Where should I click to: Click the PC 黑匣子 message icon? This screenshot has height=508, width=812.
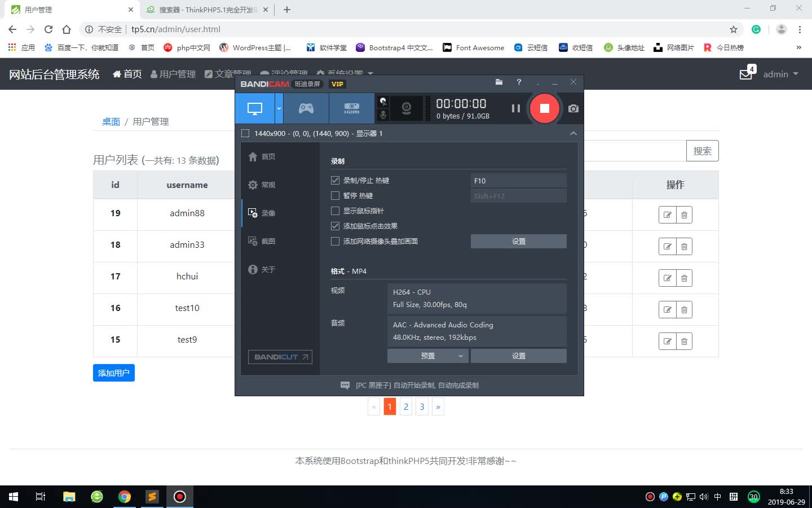tap(345, 385)
